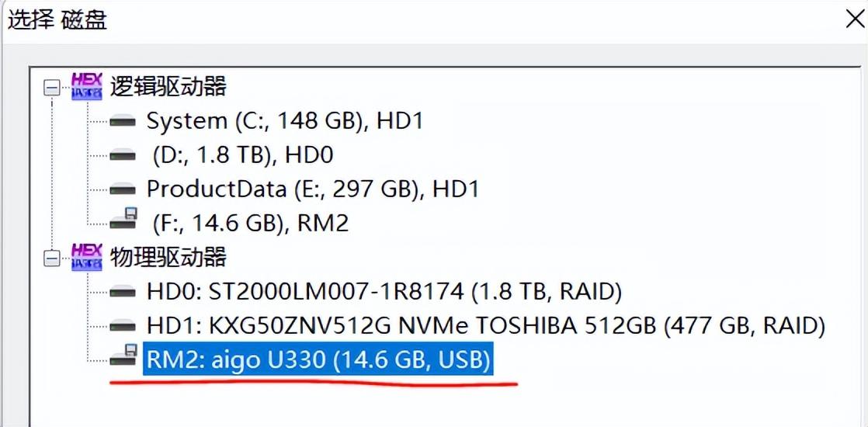This screenshot has height=427, width=868.
Task: Collapse the 逻辑驱动器 tree node
Action: tap(52, 88)
